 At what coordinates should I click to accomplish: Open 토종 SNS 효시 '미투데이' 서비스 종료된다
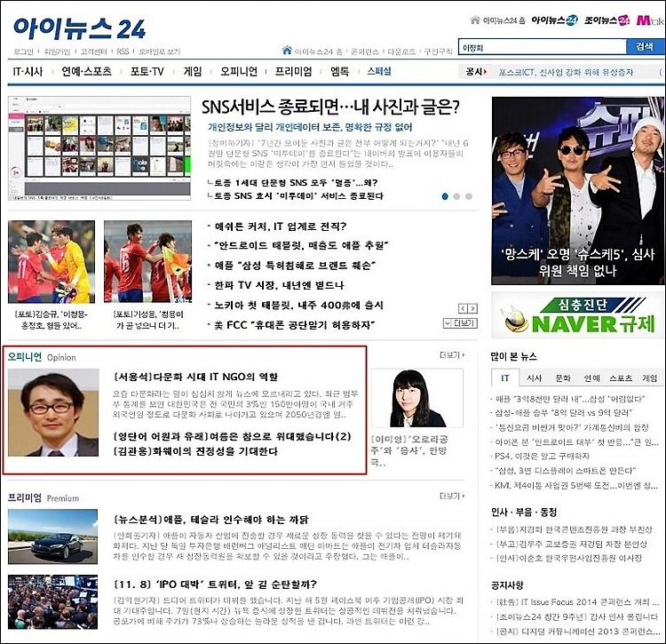pos(299,195)
